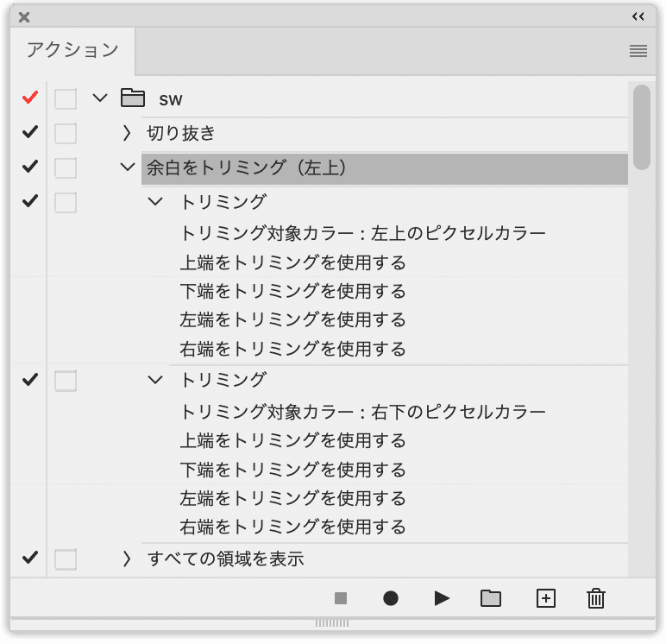This screenshot has width=666, height=644.
Task: Select the 切り抜き action
Action: [x=181, y=133]
